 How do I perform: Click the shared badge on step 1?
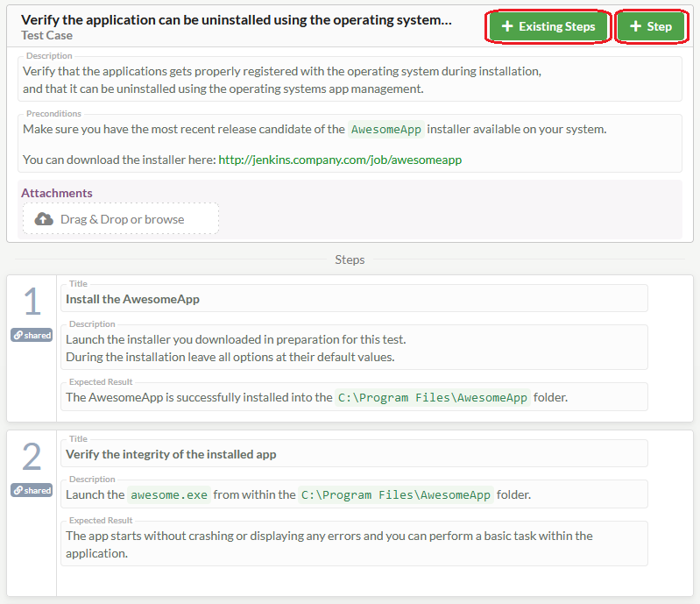tap(32, 335)
